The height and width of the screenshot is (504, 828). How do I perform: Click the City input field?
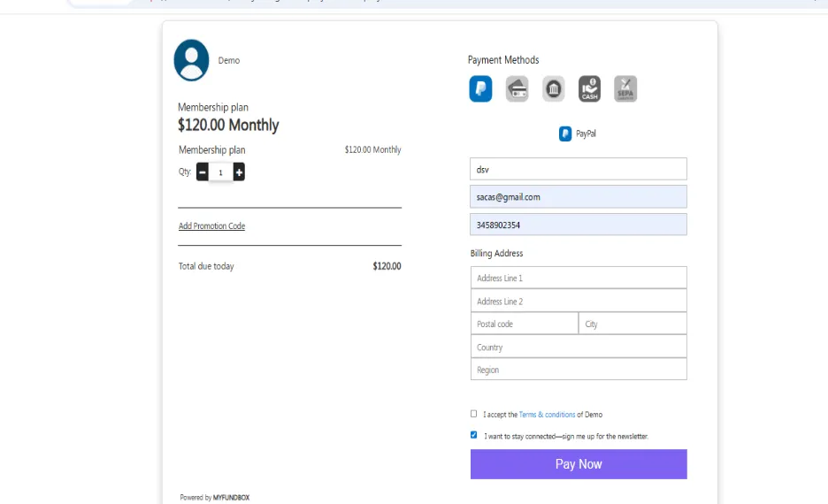point(633,324)
